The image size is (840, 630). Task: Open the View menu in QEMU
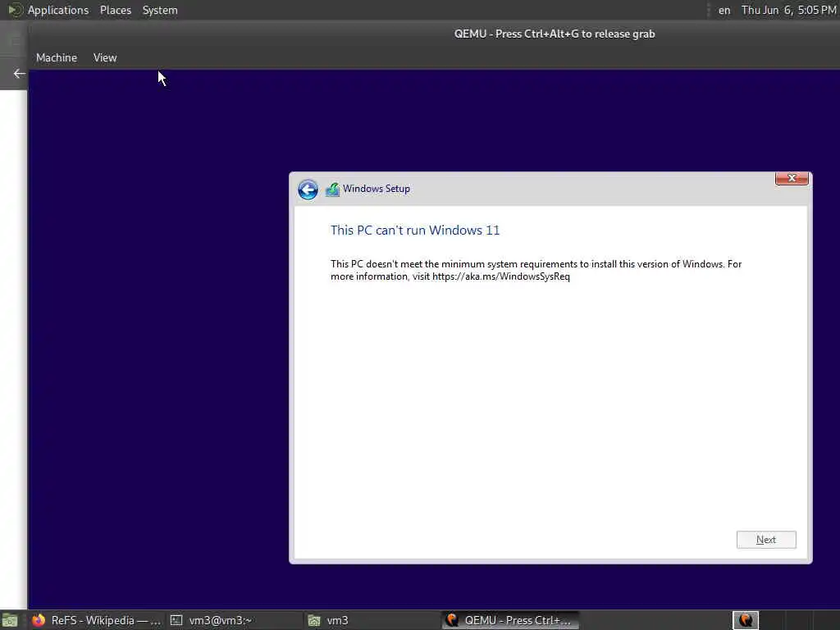tap(105, 58)
